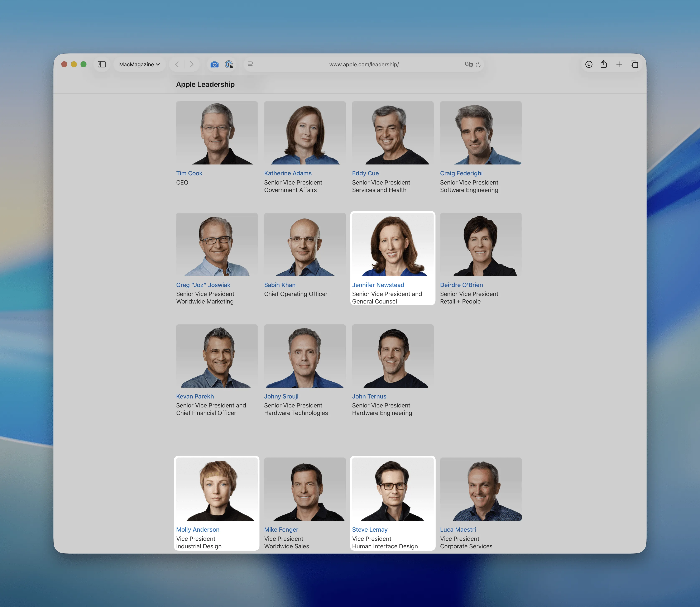This screenshot has width=700, height=607.
Task: Click Johny Srouji's portrait photo
Action: pyautogui.click(x=305, y=356)
